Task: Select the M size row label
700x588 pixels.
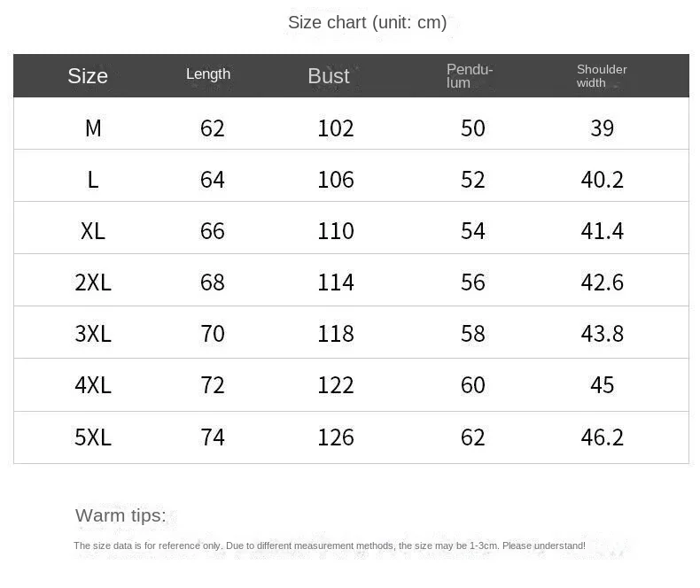Action: point(93,128)
